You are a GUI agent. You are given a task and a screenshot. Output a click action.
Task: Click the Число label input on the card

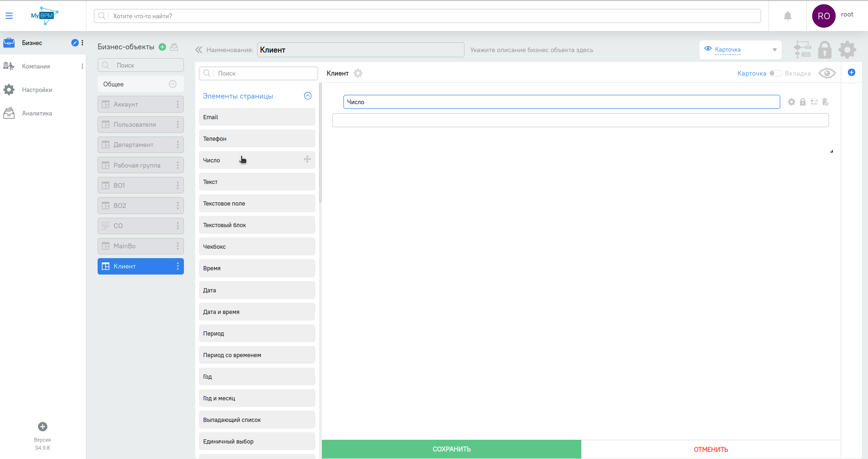point(562,102)
